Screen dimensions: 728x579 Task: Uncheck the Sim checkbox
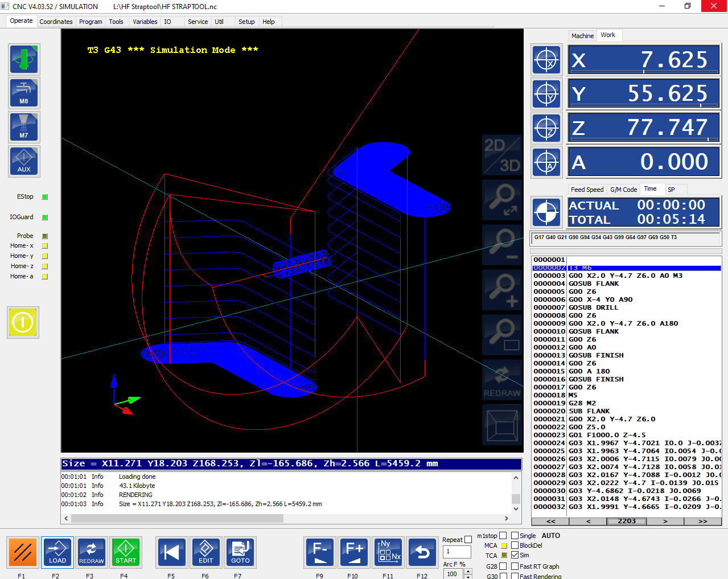(x=515, y=555)
